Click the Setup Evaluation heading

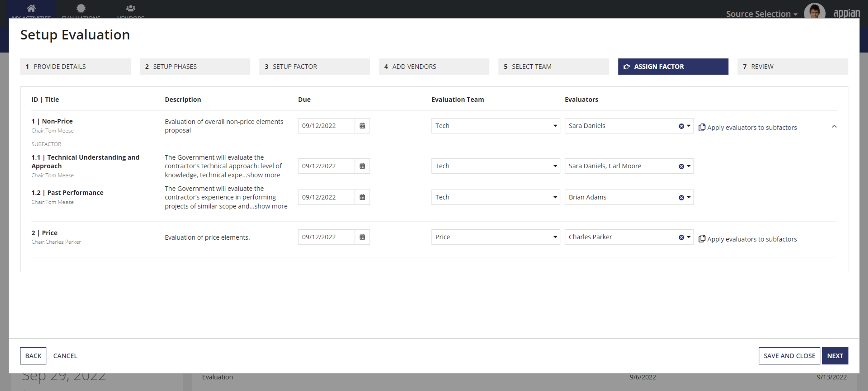tap(75, 35)
